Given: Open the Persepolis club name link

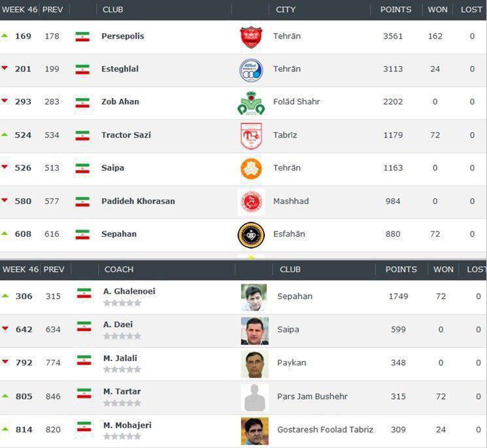Looking at the screenshot, I should [x=123, y=36].
